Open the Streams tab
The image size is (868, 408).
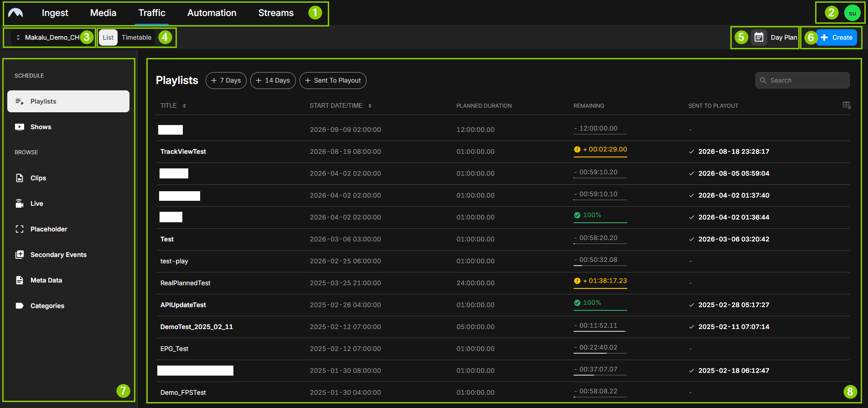[276, 13]
